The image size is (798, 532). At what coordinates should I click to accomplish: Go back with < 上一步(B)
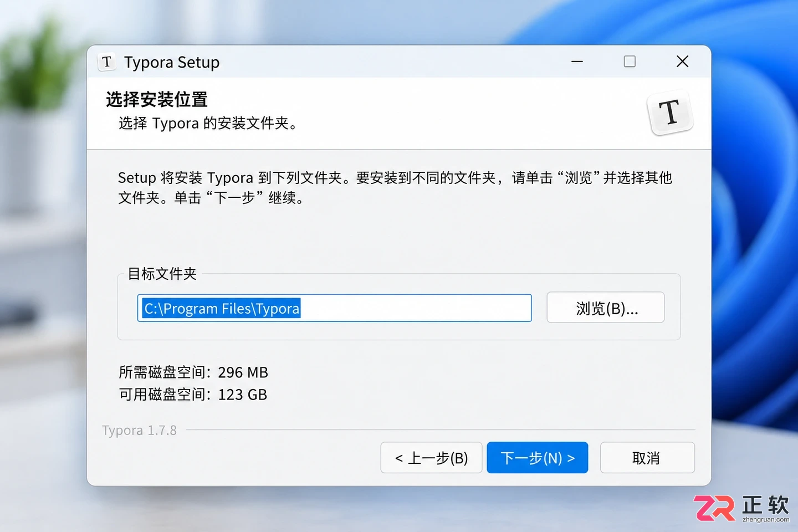point(431,458)
